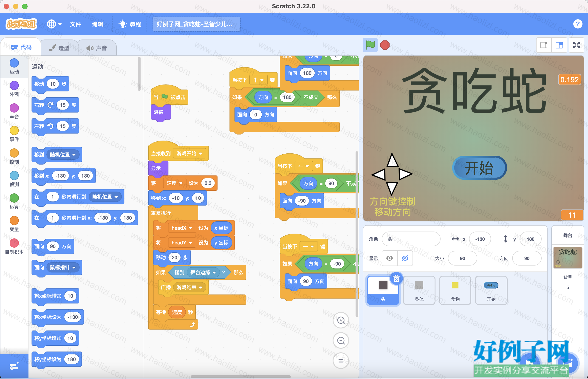Select the stage backdrop thumbnail
This screenshot has height=379, width=588.
(567, 257)
